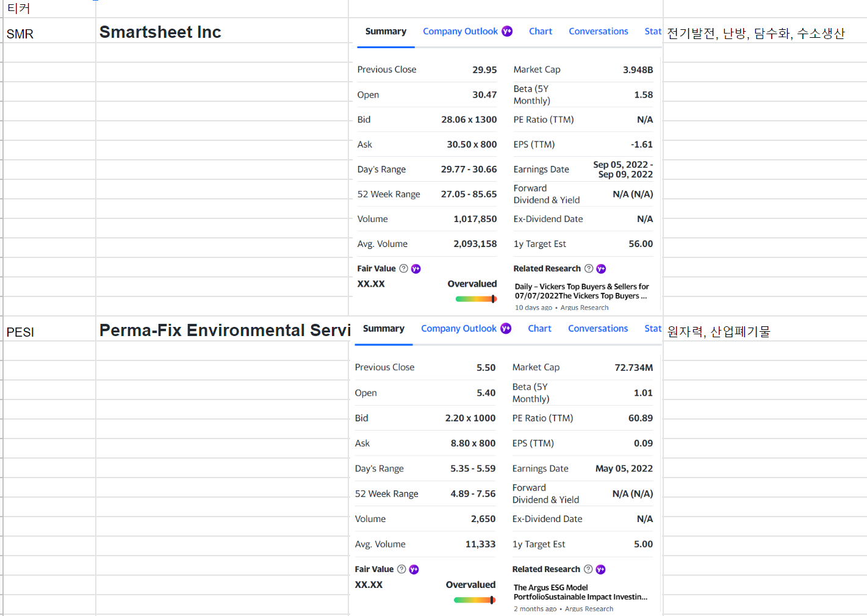Select the Summary tab in the Smartsheet panel

[386, 31]
